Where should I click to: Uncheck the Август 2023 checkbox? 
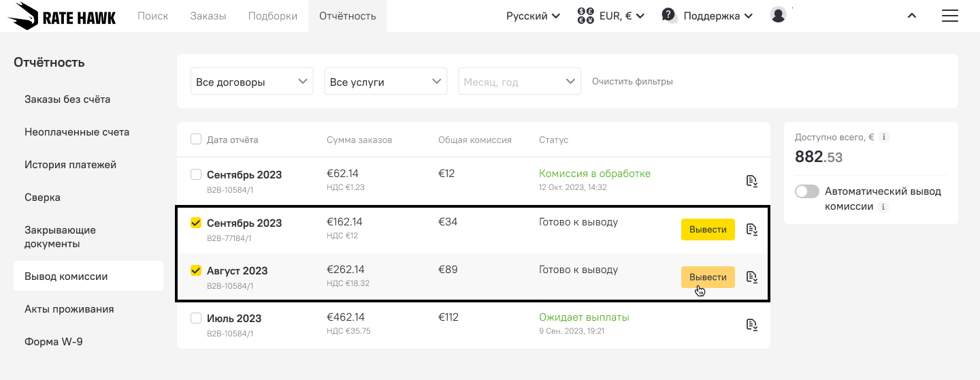tap(196, 270)
